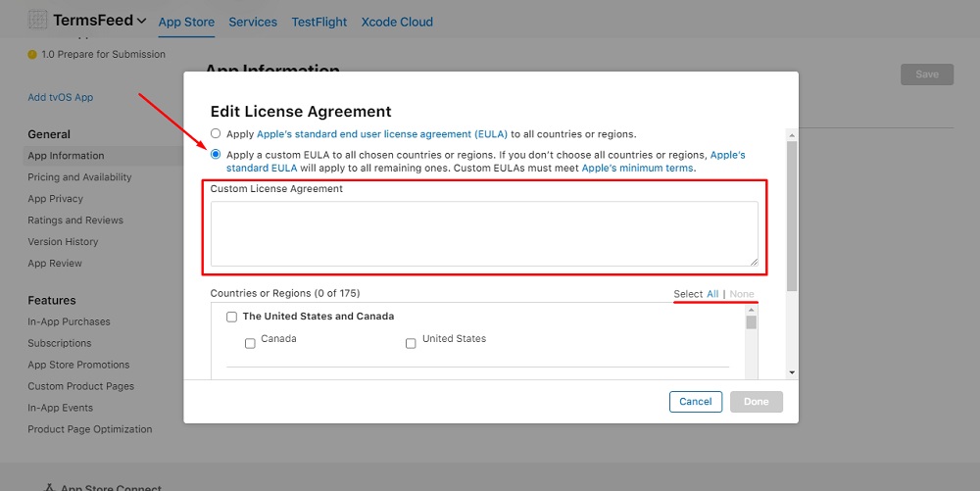Screen dimensions: 980x491
Task: Open the Xcode Cloud tab
Action: [397, 22]
